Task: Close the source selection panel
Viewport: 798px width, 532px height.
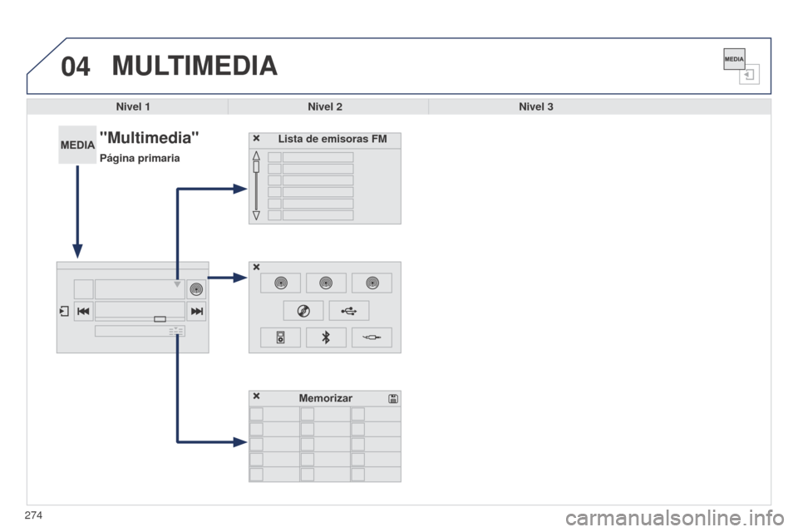Action: pos(257,267)
